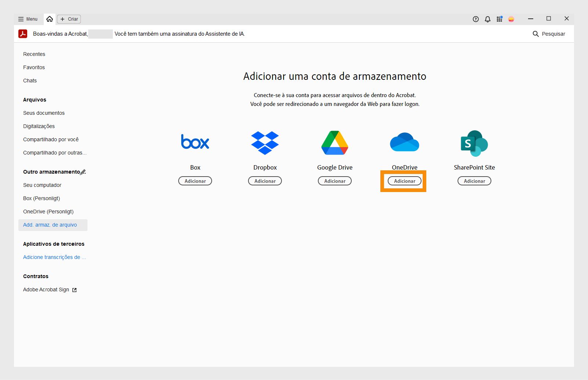Click the notification bell icon
Image resolution: width=588 pixels, height=380 pixels.
pos(488,19)
